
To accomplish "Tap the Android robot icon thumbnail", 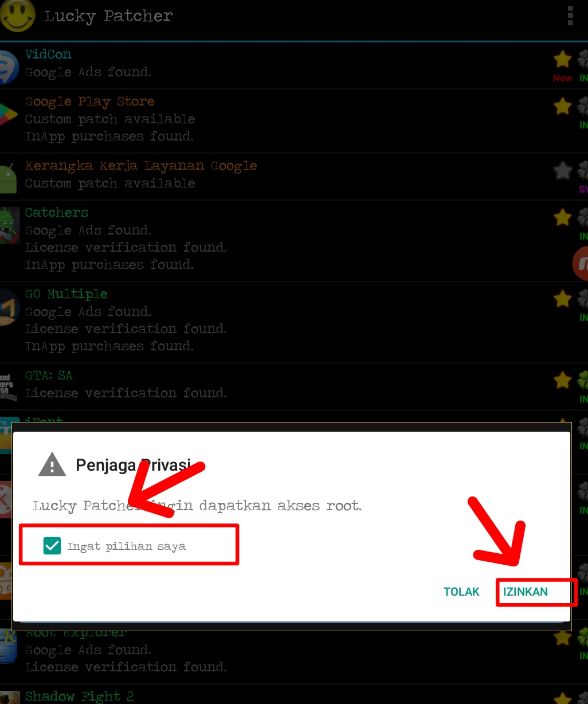I will [8, 178].
